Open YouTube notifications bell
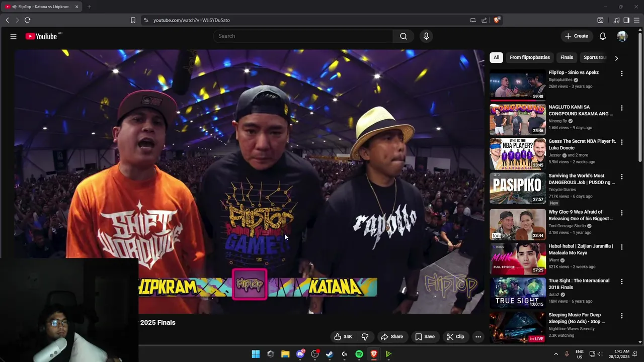This screenshot has width=644, height=362. click(602, 36)
